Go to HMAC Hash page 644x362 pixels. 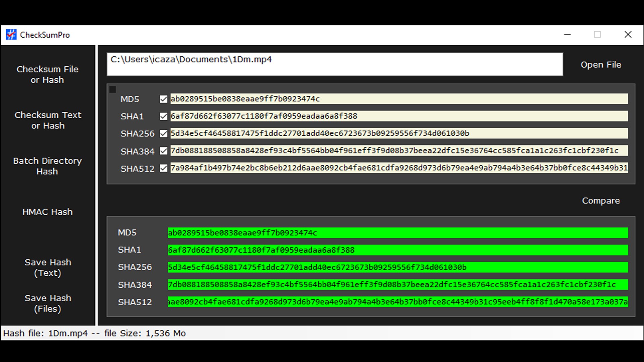[47, 212]
